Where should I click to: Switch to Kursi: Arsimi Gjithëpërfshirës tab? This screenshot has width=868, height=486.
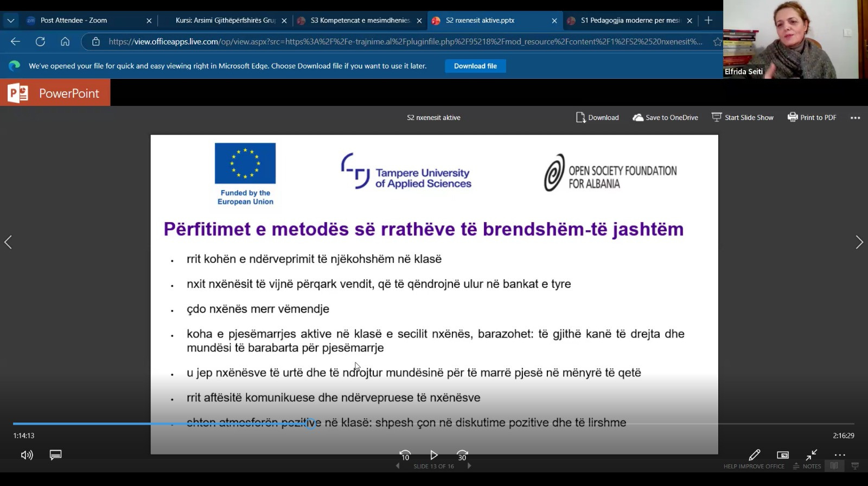[x=225, y=21]
